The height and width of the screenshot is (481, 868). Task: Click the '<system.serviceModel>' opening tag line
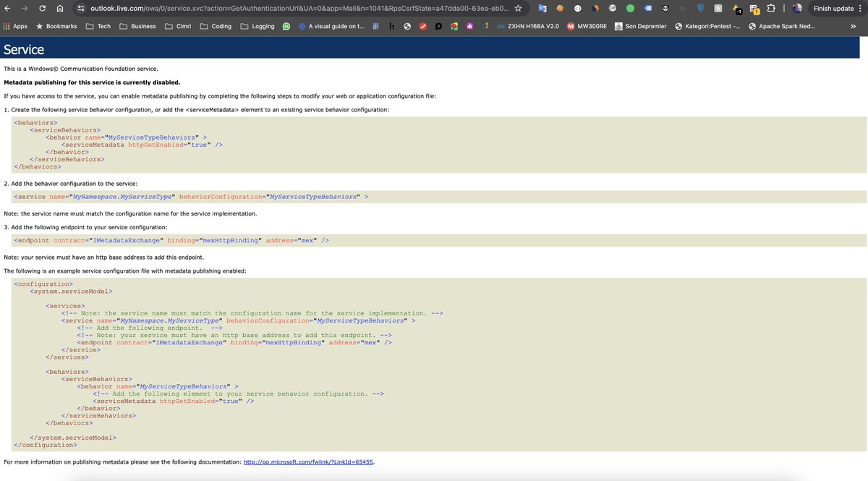point(71,291)
